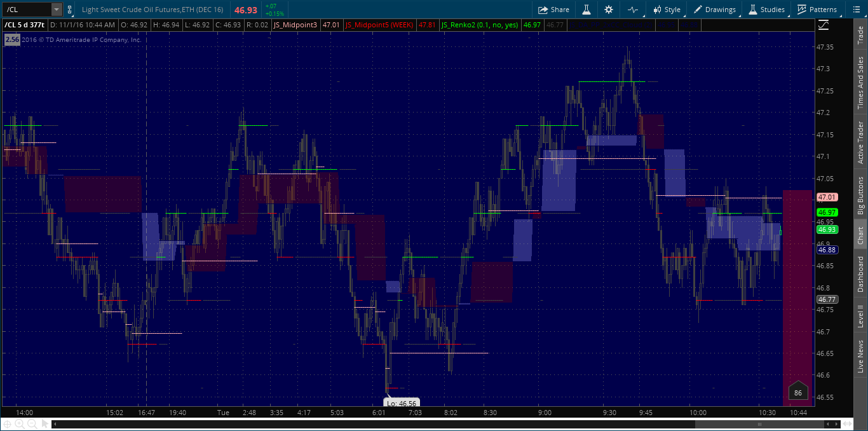Open the symbol link clipboard icon
The width and height of the screenshot is (868, 431).
(x=69, y=10)
